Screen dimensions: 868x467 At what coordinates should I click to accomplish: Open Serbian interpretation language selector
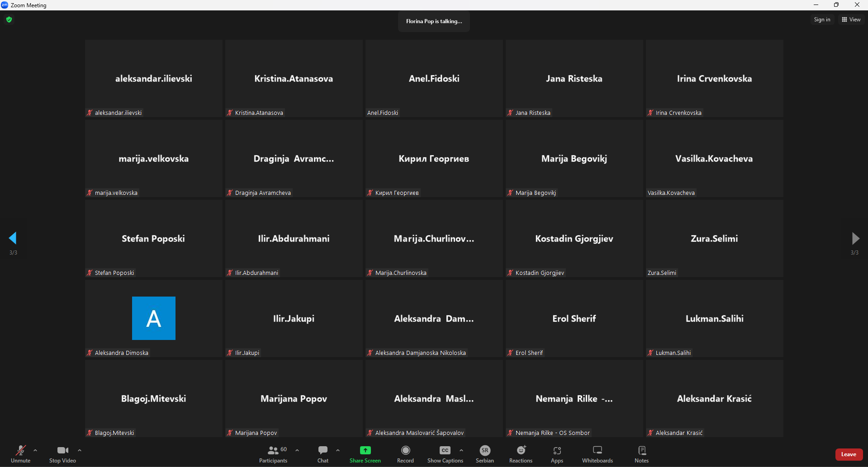(485, 454)
